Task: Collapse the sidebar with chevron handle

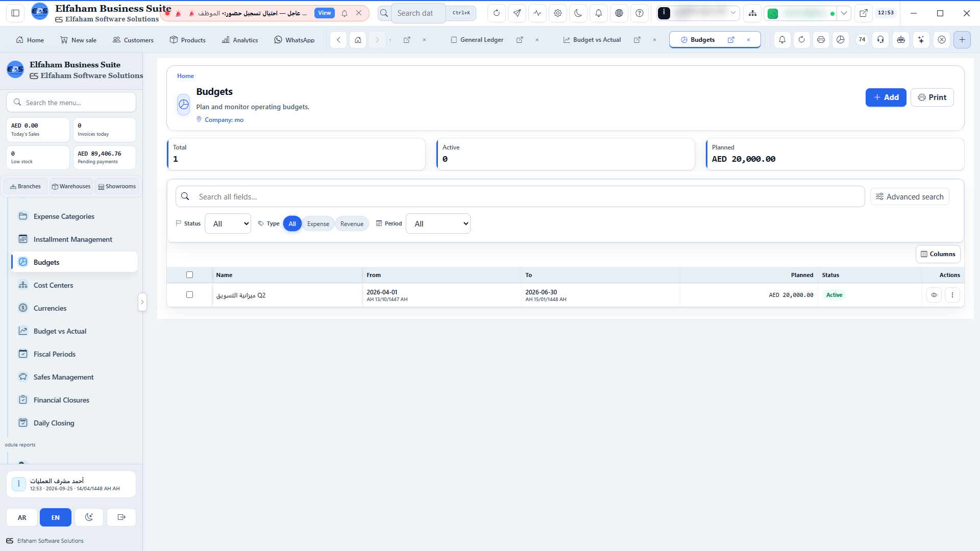Action: (x=142, y=302)
